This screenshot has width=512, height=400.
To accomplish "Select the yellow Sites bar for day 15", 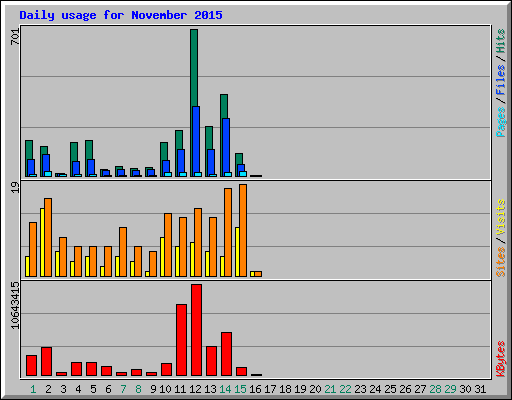I will click(237, 252).
